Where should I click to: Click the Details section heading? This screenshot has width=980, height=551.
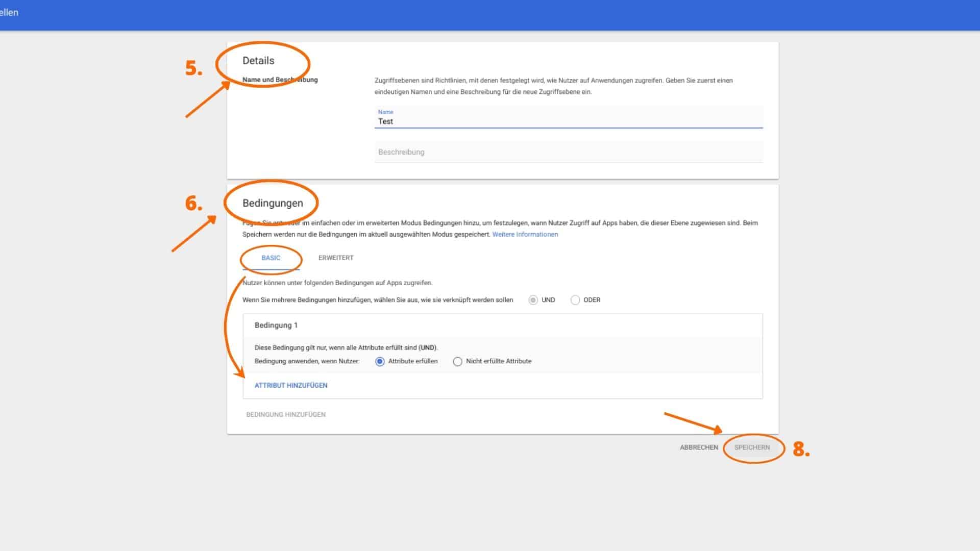click(x=258, y=61)
